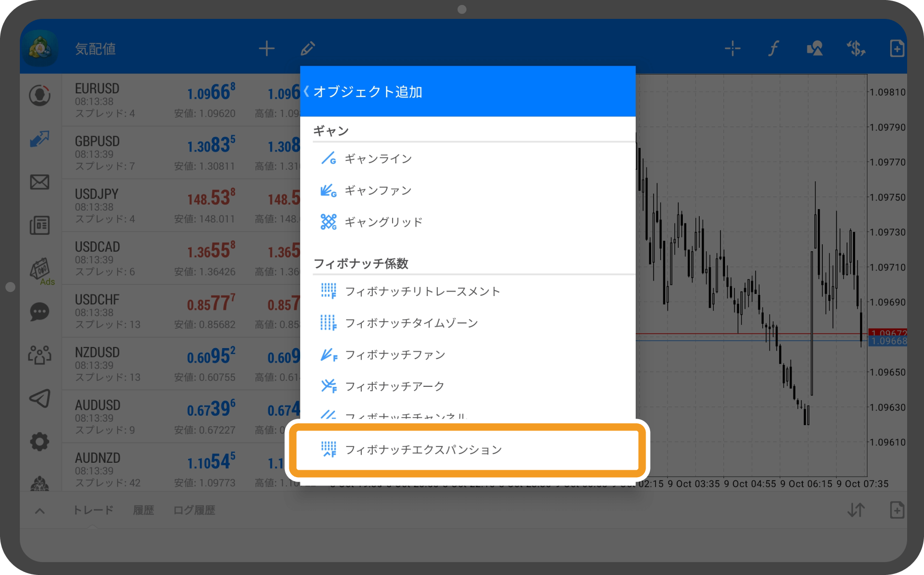Open the news section icon
This screenshot has width=924, height=575.
[x=40, y=225]
